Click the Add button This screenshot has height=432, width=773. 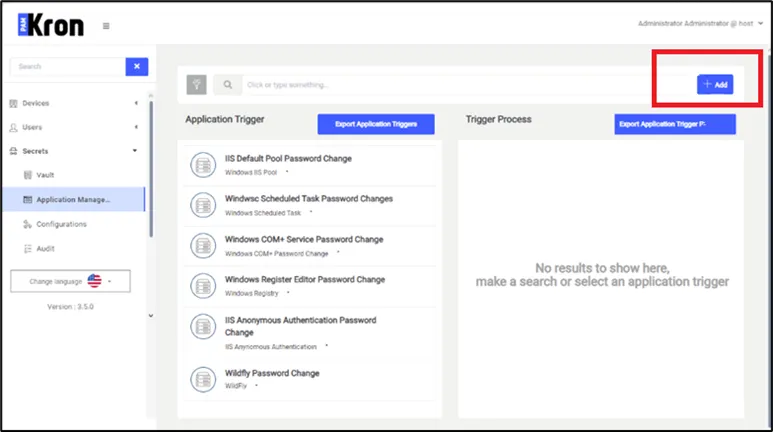point(715,84)
